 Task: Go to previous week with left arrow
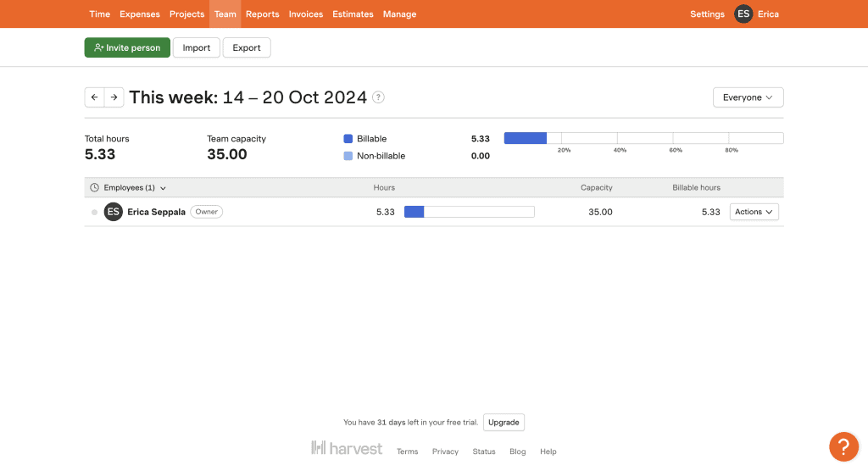[94, 97]
